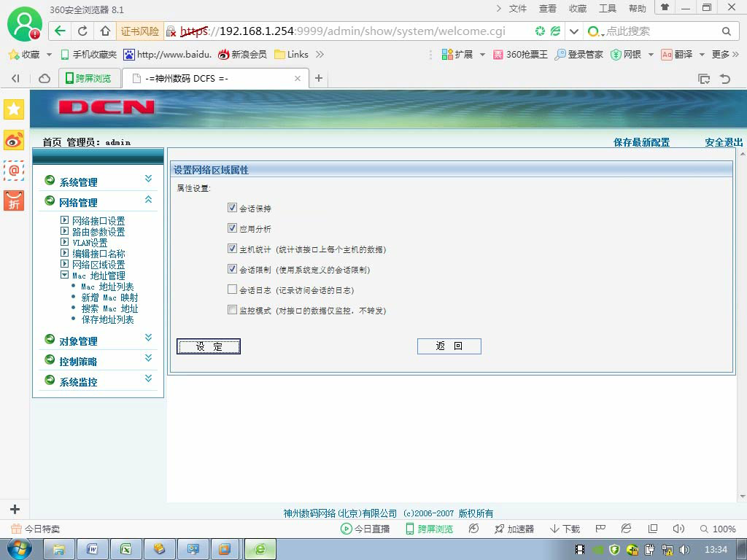The height and width of the screenshot is (560, 747).
Task: Open 今日直播 in the status bar
Action: tap(365, 529)
